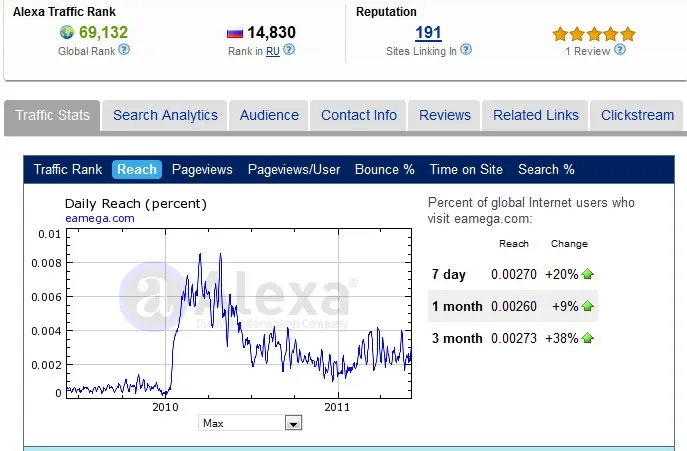
Task: Click the 1 Review label
Action: (588, 51)
